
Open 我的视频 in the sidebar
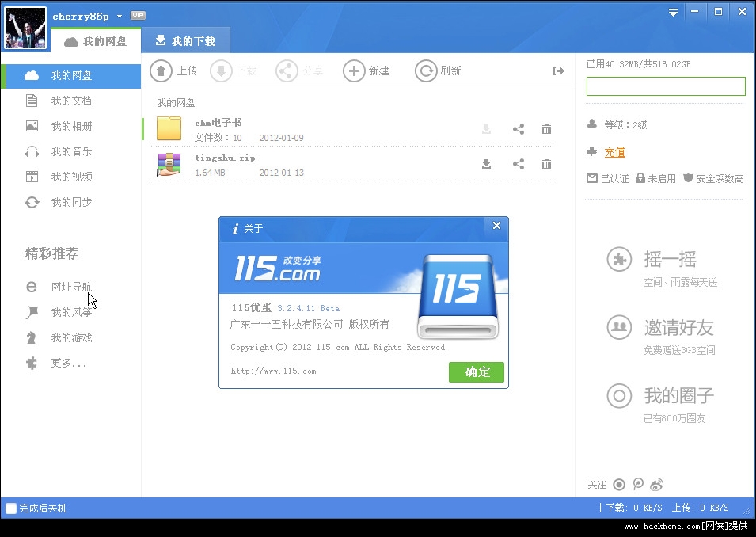click(x=70, y=177)
